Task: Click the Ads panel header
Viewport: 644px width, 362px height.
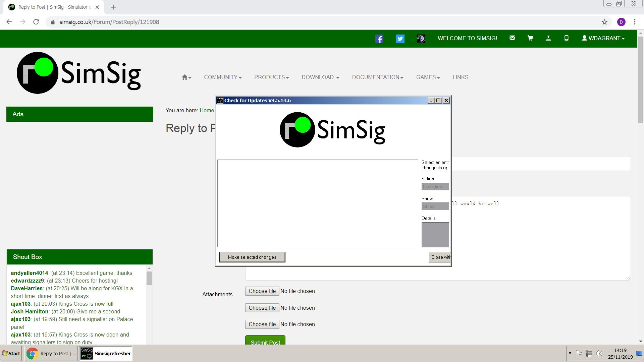Action: click(79, 114)
